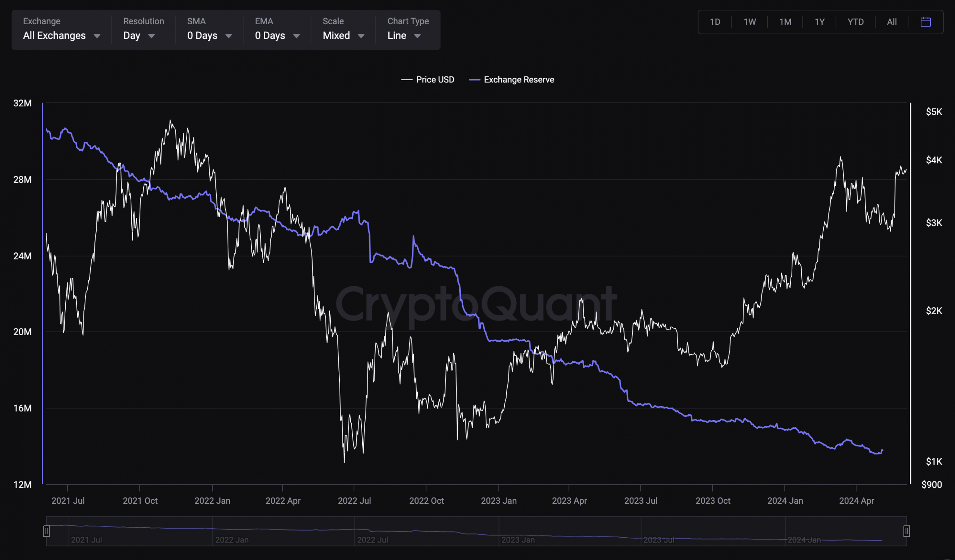The height and width of the screenshot is (560, 955).
Task: Toggle Exchange Reserve legend series
Action: pyautogui.click(x=519, y=79)
